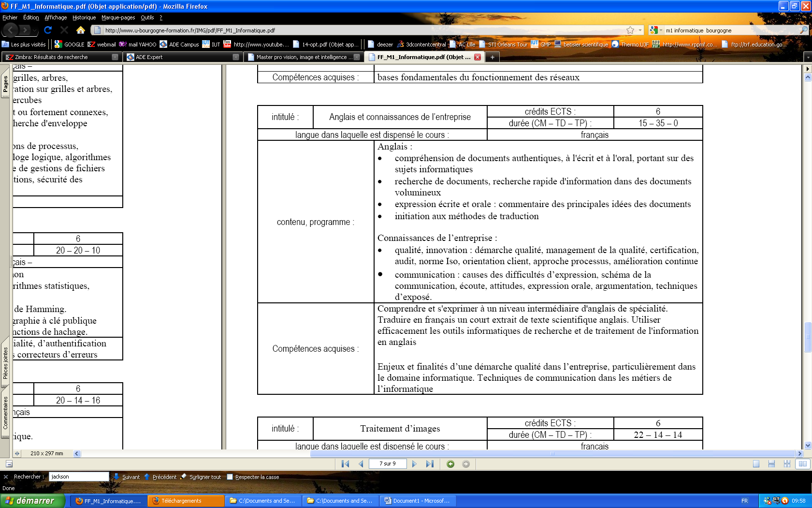Open the list all tabs dropdown
Screen dimensions: 812x508
tap(807, 57)
